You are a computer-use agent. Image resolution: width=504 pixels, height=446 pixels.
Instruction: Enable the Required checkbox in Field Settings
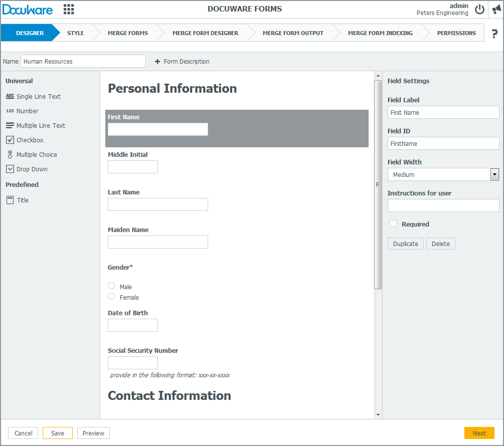pyautogui.click(x=393, y=224)
